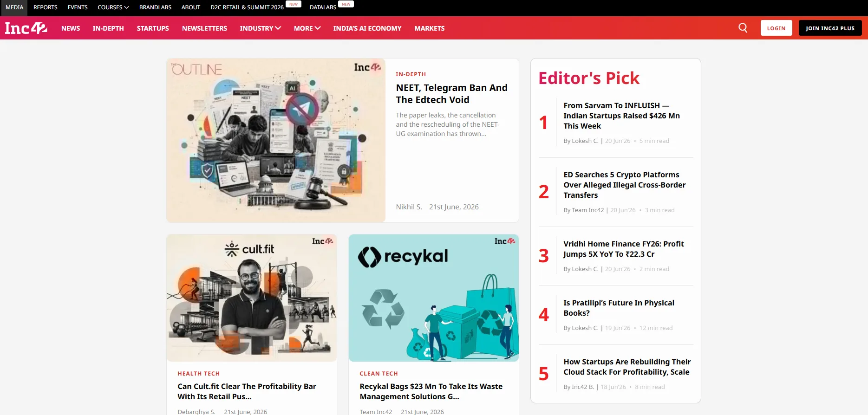868x415 pixels.
Task: Read the Cult.fit profitability article
Action: click(x=247, y=391)
